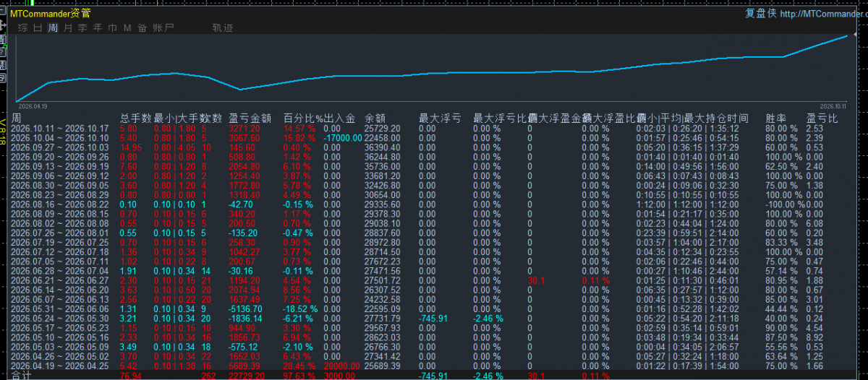
Task: Click the 盈亏金额 column header
Action: [x=250, y=118]
